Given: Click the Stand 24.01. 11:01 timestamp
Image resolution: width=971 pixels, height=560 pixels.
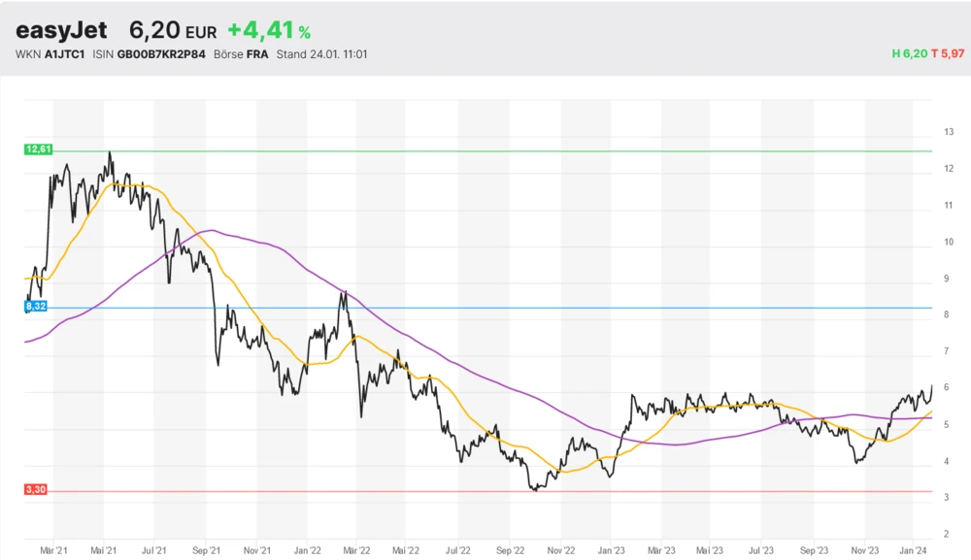Looking at the screenshot, I should pyautogui.click(x=321, y=54).
